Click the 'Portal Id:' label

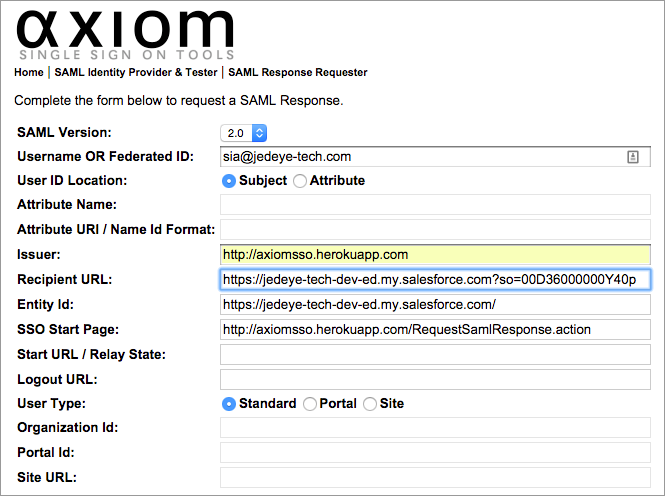point(46,453)
